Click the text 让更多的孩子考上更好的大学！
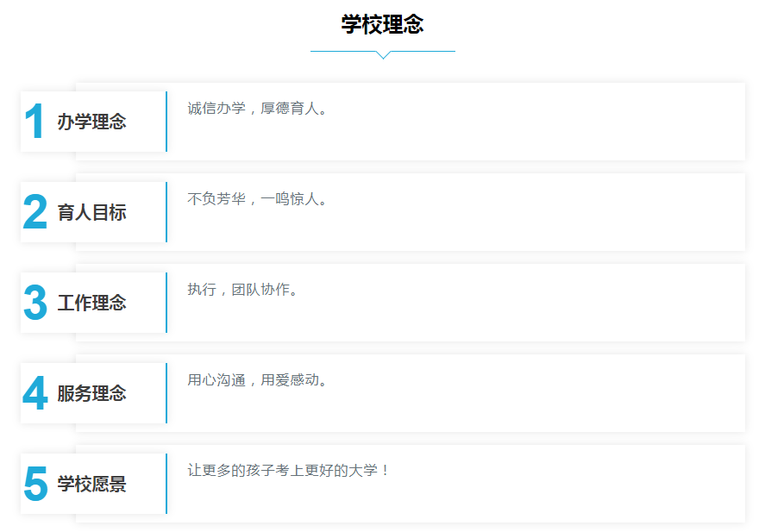The width and height of the screenshot is (765, 532). [x=288, y=471]
